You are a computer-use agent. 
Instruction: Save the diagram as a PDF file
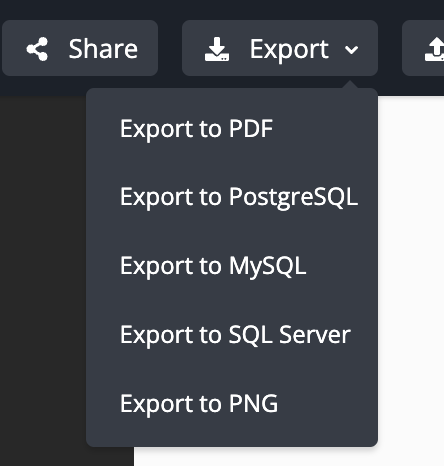(196, 129)
